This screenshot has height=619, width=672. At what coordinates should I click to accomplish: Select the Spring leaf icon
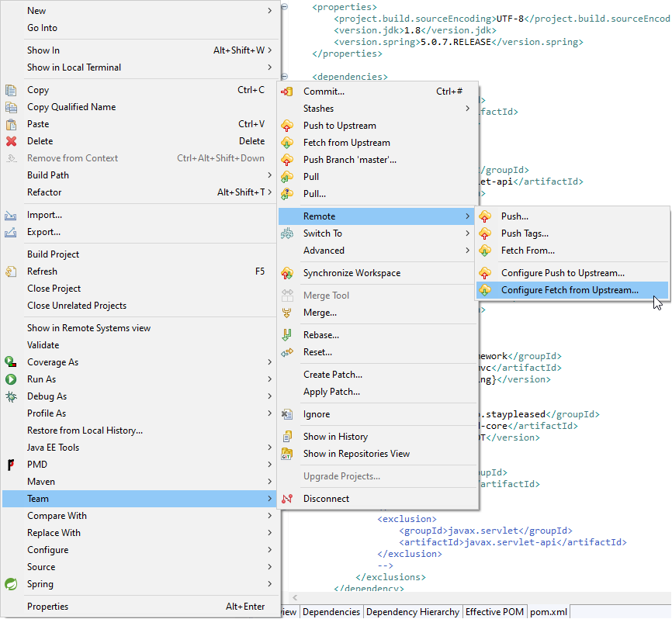11,584
